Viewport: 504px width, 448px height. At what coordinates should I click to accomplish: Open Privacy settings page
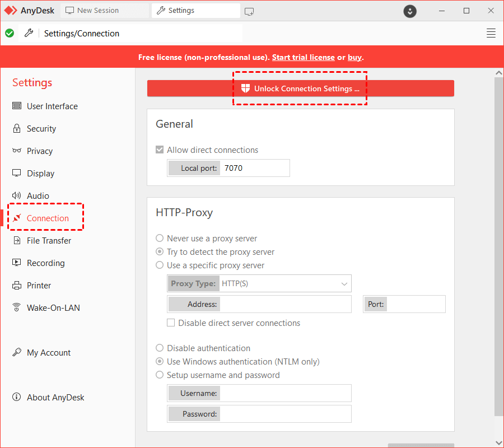[x=40, y=151]
